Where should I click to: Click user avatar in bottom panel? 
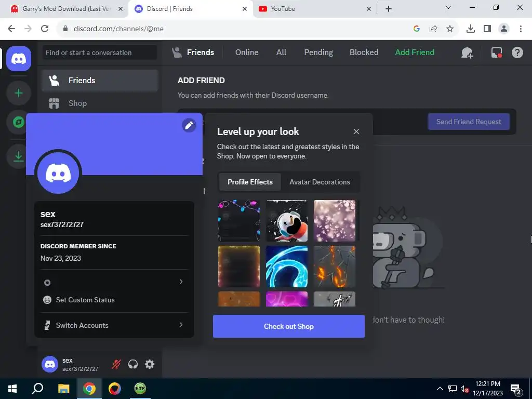click(50, 364)
